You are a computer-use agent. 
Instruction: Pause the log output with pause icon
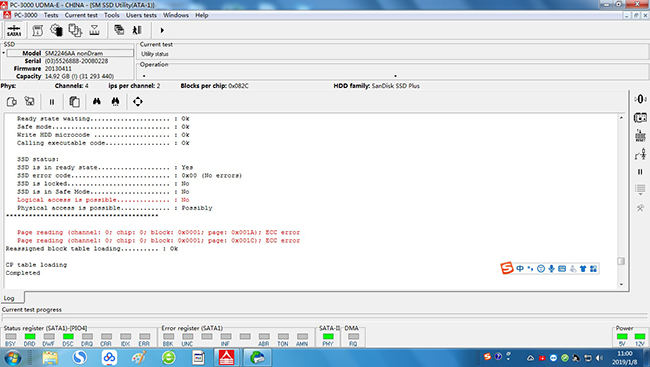point(52,102)
